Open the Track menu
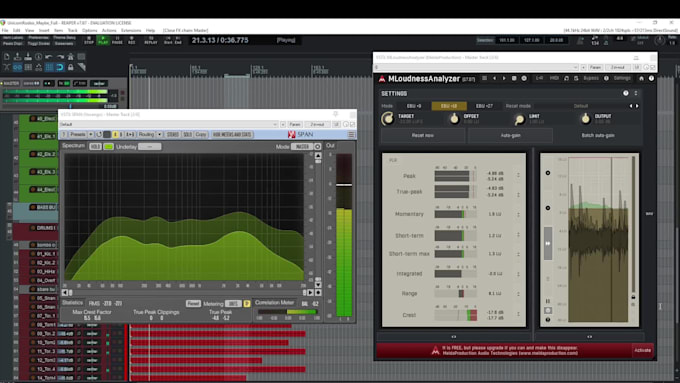 click(x=72, y=31)
